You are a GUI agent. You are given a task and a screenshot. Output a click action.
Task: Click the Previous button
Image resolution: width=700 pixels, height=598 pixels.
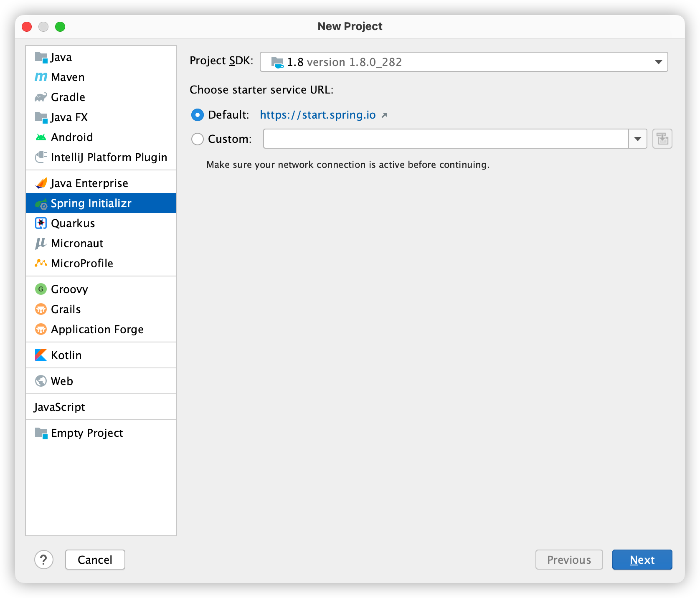click(x=569, y=560)
